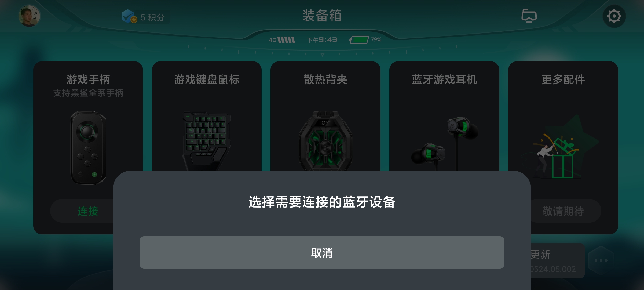Open the hexagon three-dots more menu
This screenshot has width=644, height=290.
(x=601, y=260)
